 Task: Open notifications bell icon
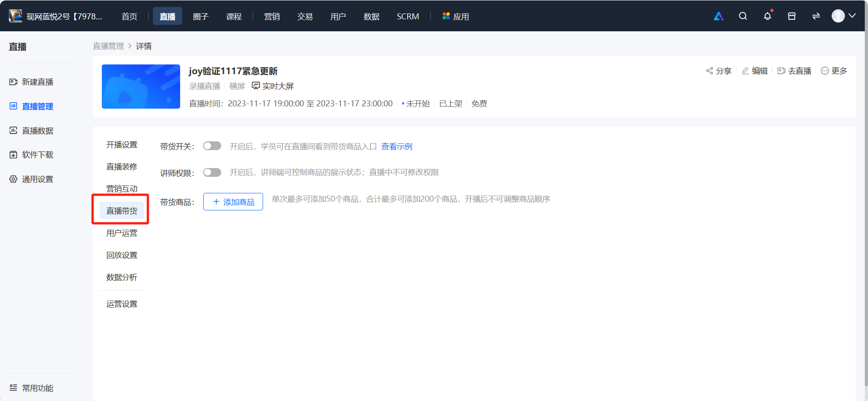click(x=767, y=16)
